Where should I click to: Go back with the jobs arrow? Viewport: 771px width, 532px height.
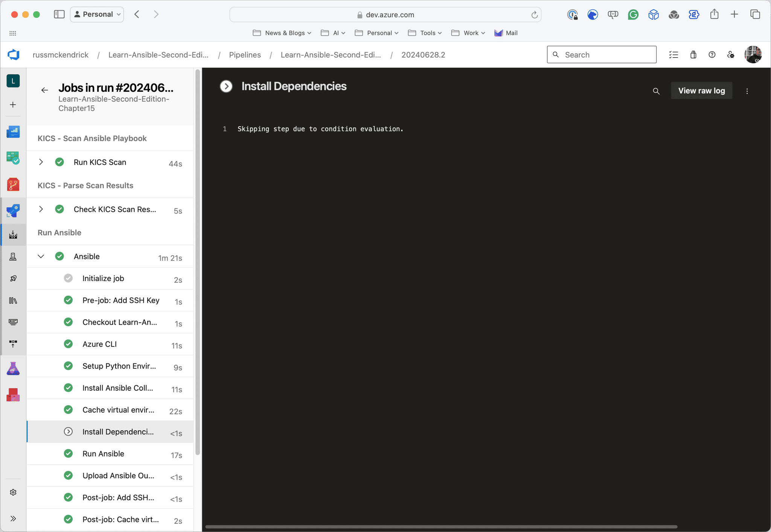[x=44, y=90]
